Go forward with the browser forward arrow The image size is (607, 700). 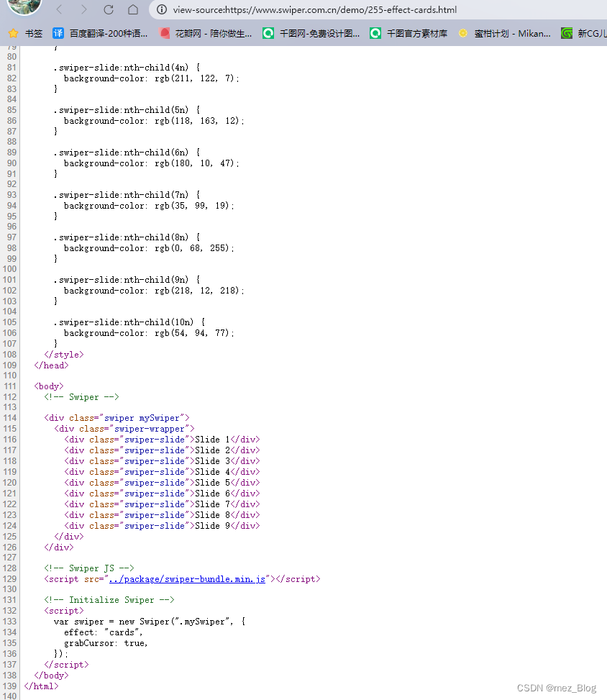(x=83, y=9)
